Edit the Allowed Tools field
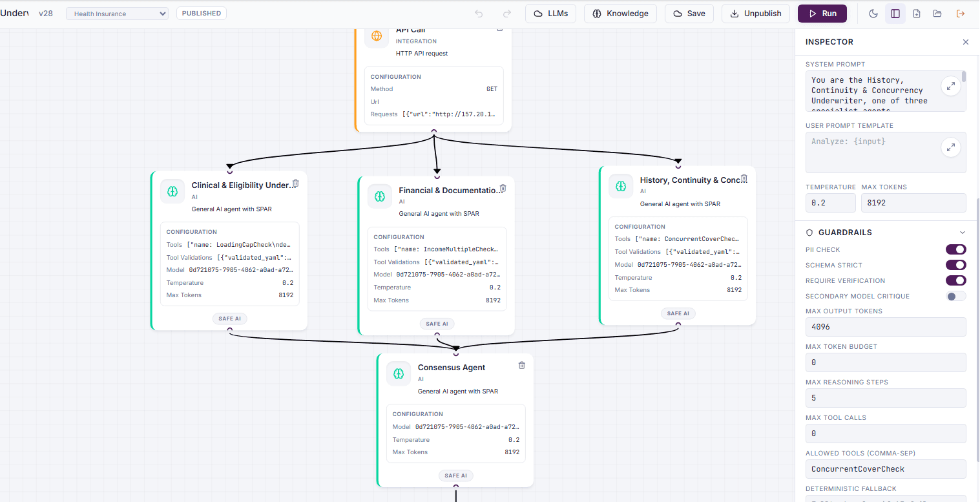Viewport: 980px width, 502px height. [886, 469]
